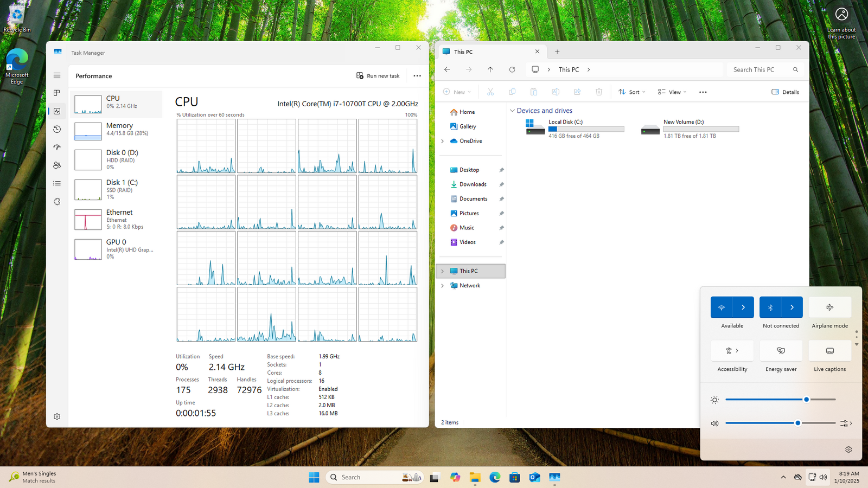
Task: Go up one folder level in Explorer
Action: point(490,69)
